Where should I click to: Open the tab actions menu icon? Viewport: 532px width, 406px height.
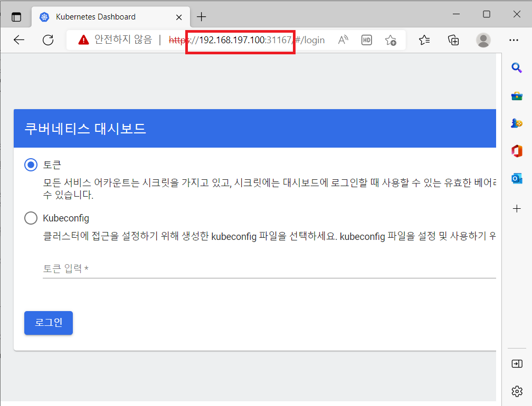(x=16, y=17)
